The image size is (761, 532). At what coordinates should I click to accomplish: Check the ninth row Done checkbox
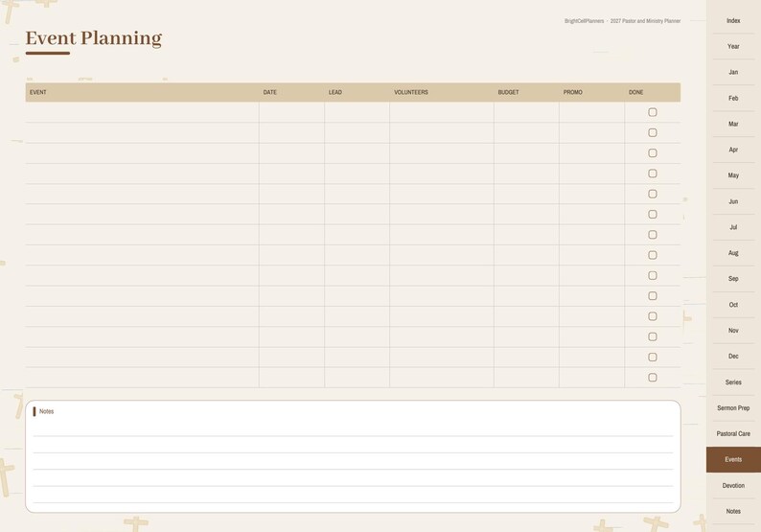tap(653, 275)
